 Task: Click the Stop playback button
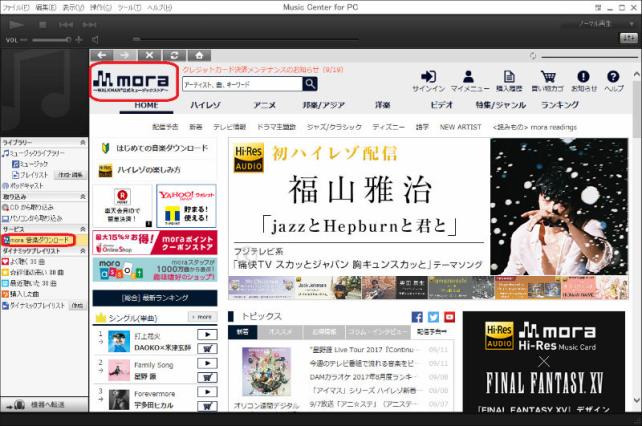43,25
